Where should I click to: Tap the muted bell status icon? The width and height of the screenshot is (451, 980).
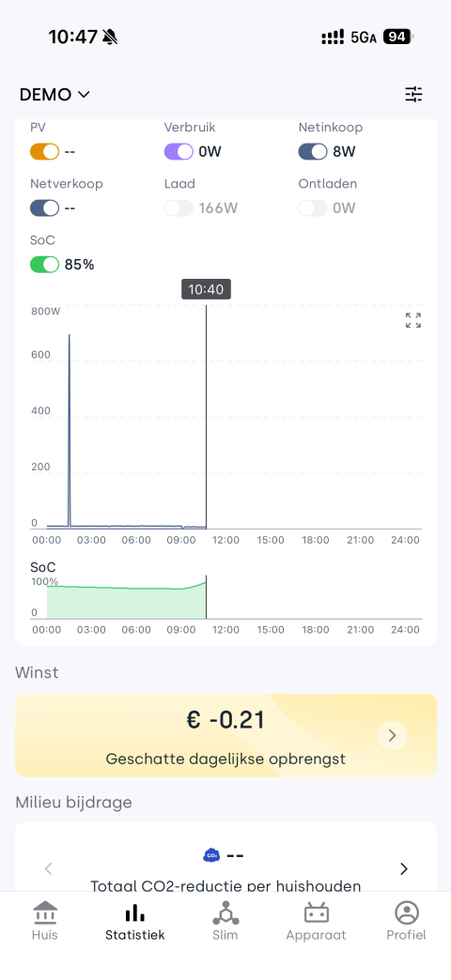(110, 38)
